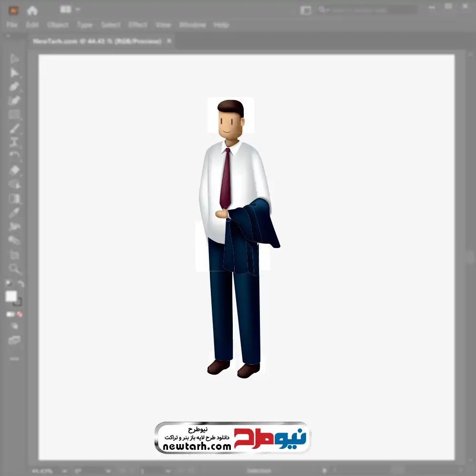Open the Window menu
Screen dimensions: 476x476
coord(192,25)
